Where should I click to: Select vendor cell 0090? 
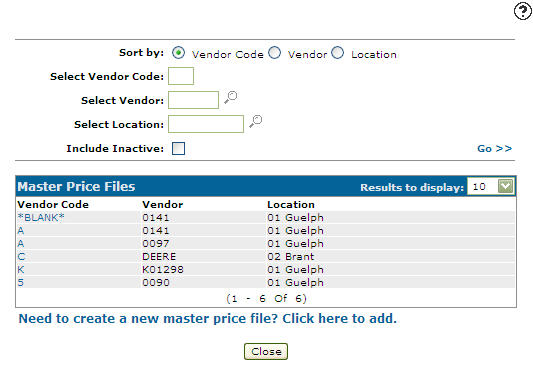(x=156, y=283)
